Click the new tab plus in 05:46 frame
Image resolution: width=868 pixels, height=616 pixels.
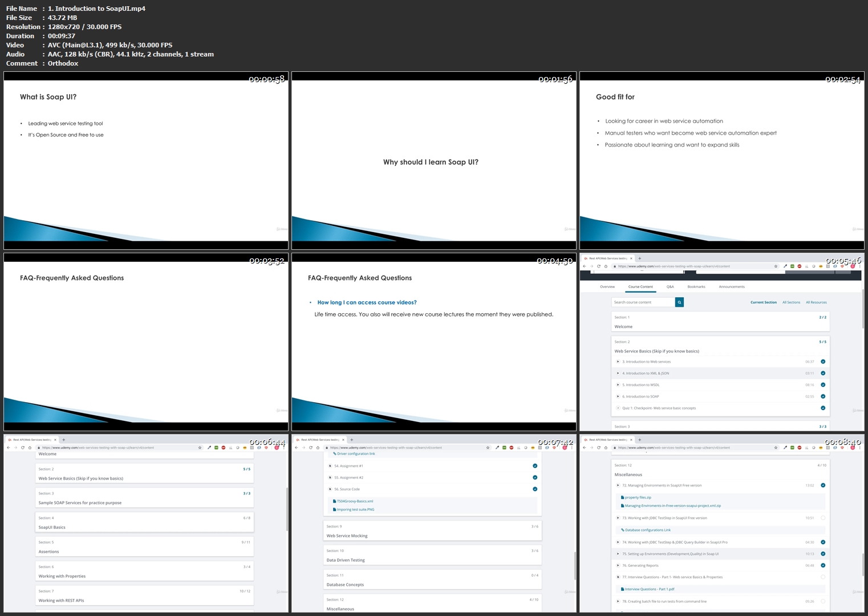click(x=640, y=258)
